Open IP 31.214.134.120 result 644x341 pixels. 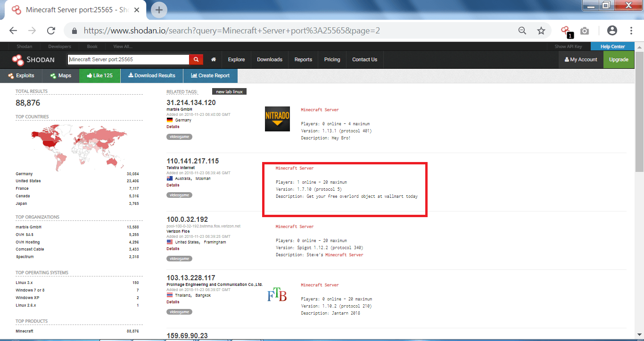pos(191,103)
